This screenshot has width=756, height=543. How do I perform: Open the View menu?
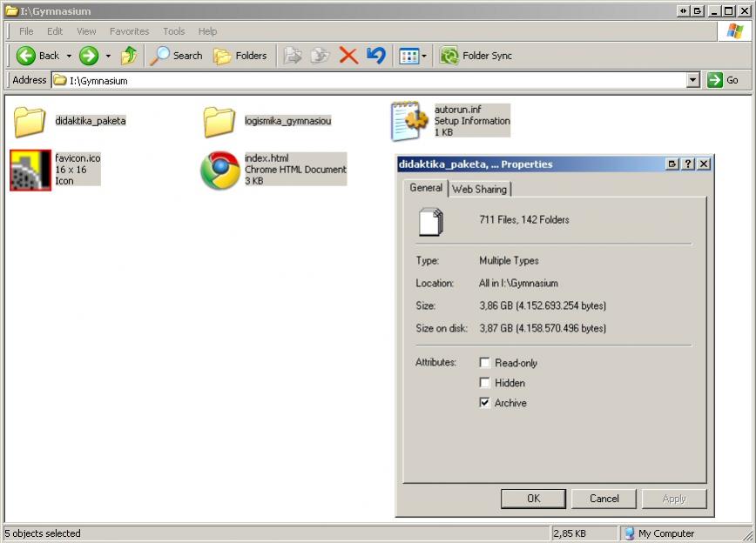(x=86, y=31)
